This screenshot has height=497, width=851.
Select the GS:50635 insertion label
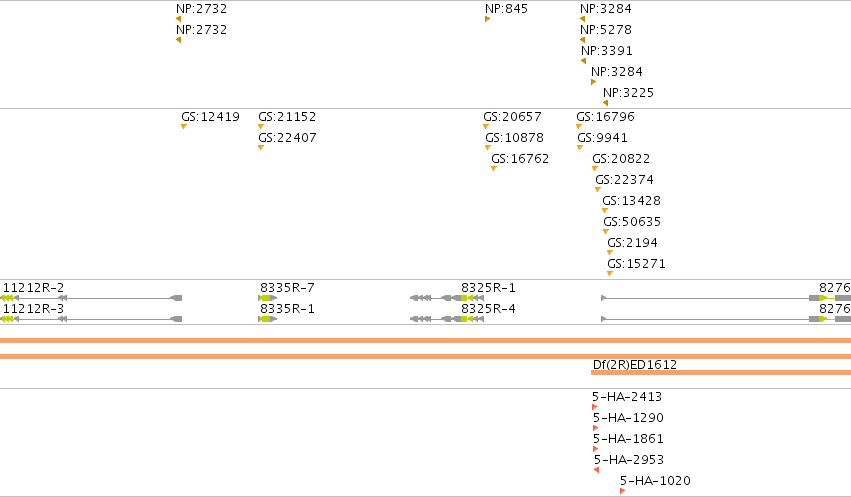click(x=632, y=221)
